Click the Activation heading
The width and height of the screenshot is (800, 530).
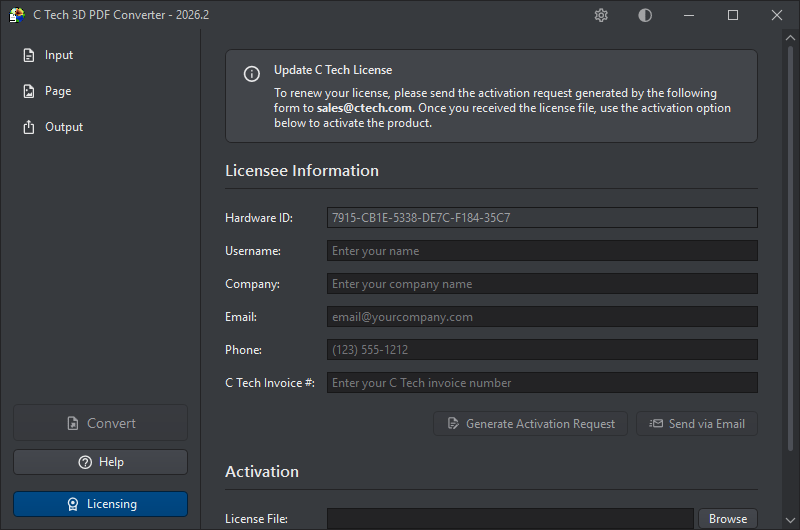pos(262,471)
